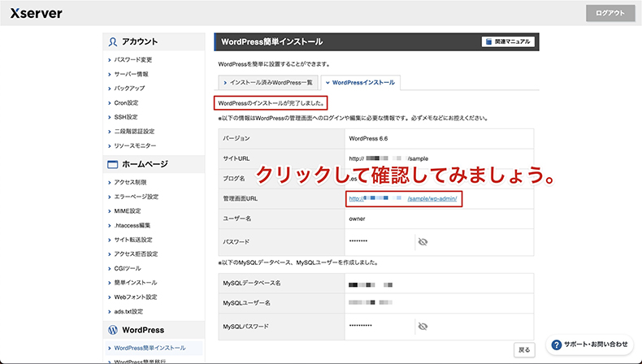Viewport: 642px width, 364px height.
Task: Open 二段階認証設定 in sidebar
Action: click(134, 132)
